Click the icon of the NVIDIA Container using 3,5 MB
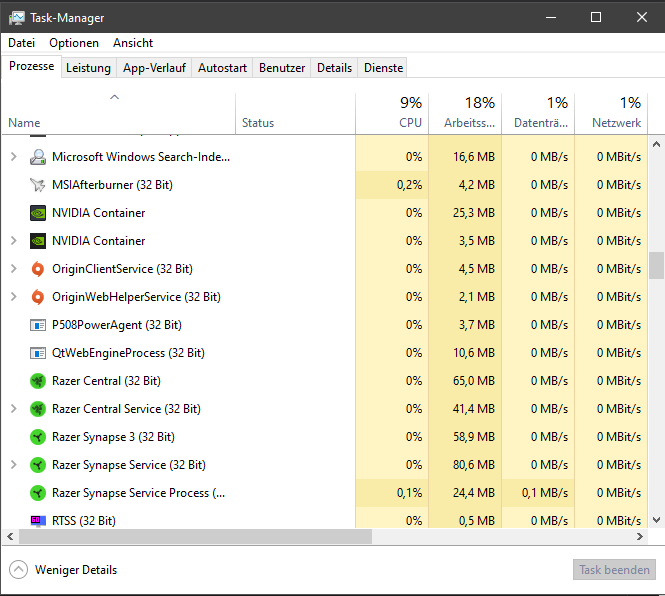 tap(38, 241)
